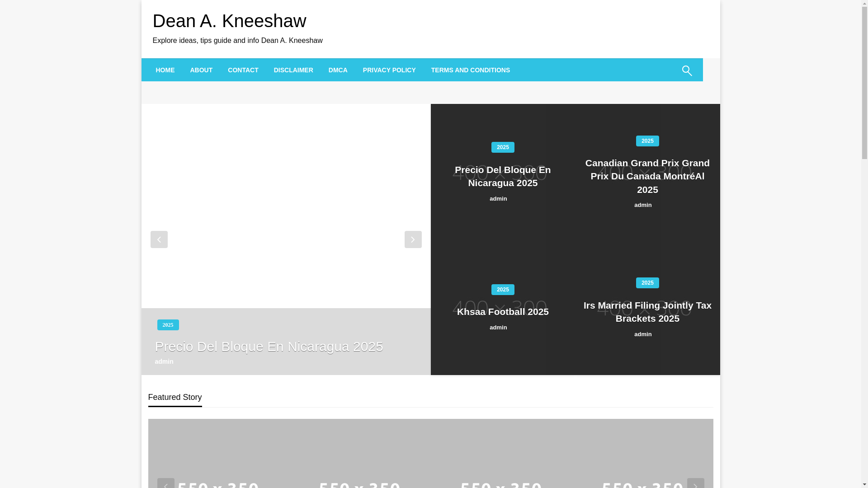This screenshot has width=868, height=488.
Task: Click admin author under Khsaa Football card
Action: [x=498, y=328]
